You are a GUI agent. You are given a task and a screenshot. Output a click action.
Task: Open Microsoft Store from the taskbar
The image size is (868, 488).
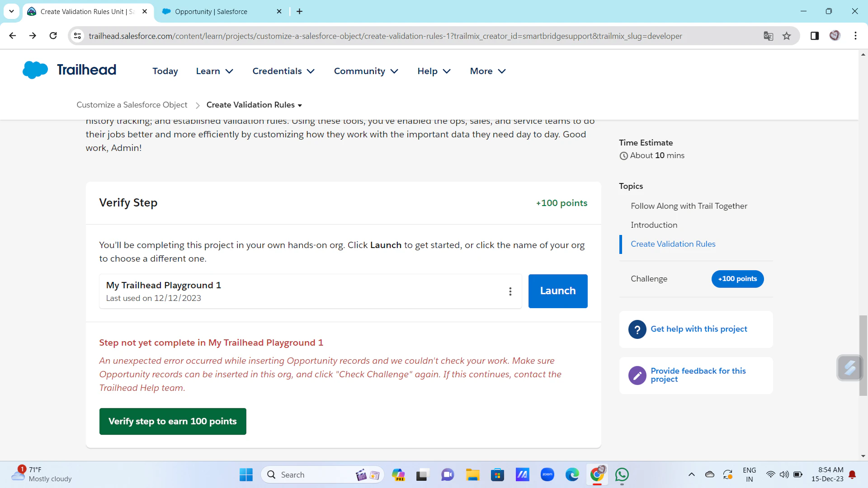(x=497, y=474)
